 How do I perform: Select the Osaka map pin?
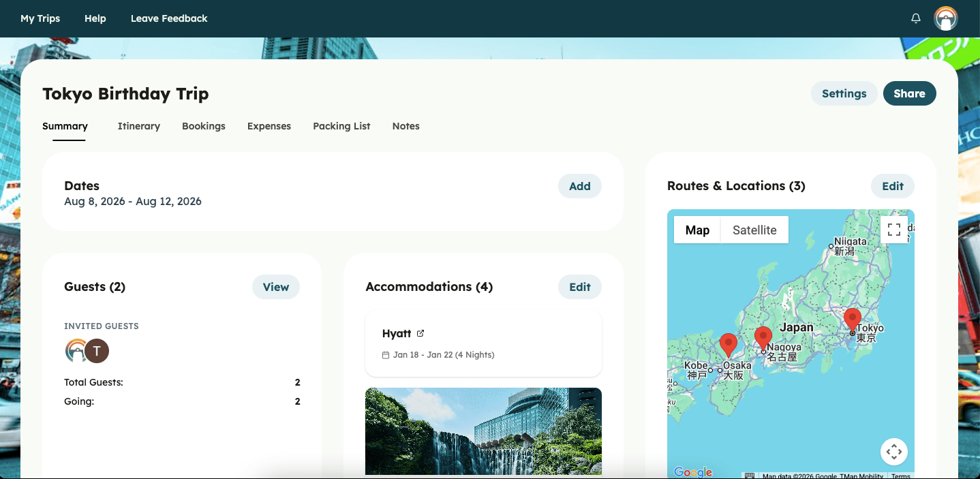coord(729,344)
